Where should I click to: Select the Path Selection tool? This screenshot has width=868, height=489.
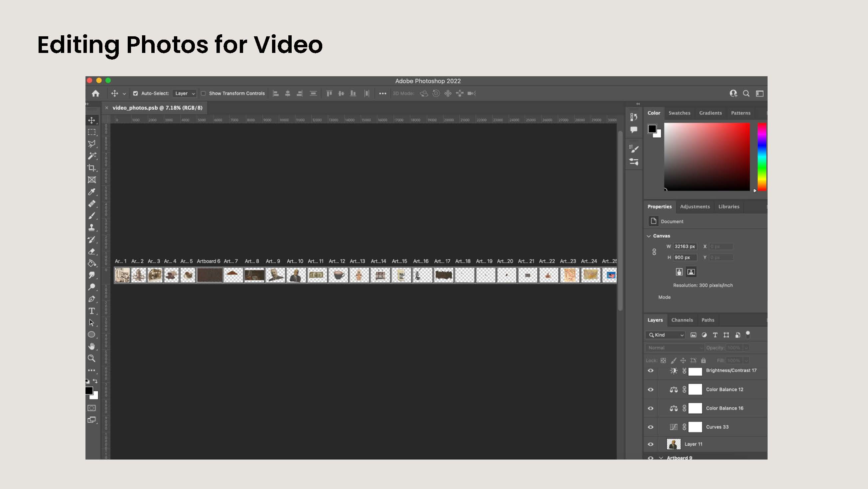point(91,323)
